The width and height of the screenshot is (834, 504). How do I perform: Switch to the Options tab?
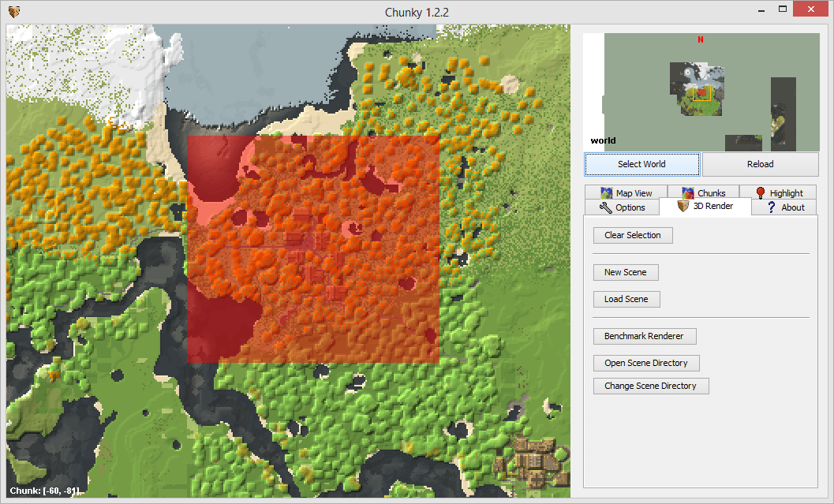[x=622, y=207]
